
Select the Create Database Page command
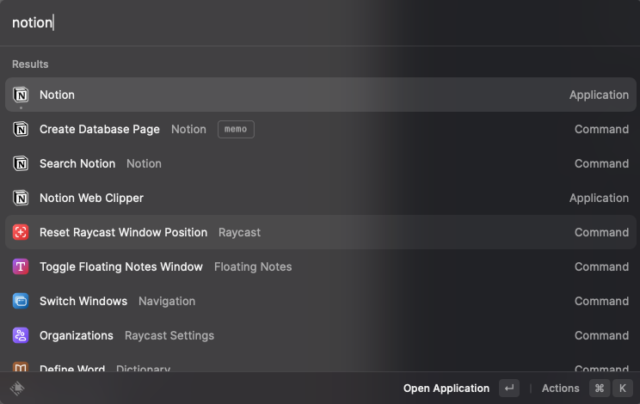coord(320,129)
